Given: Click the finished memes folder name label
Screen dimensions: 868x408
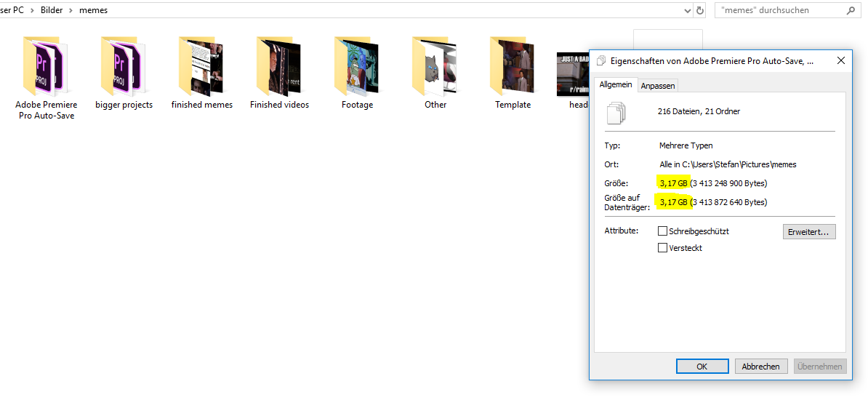Looking at the screenshot, I should [202, 105].
